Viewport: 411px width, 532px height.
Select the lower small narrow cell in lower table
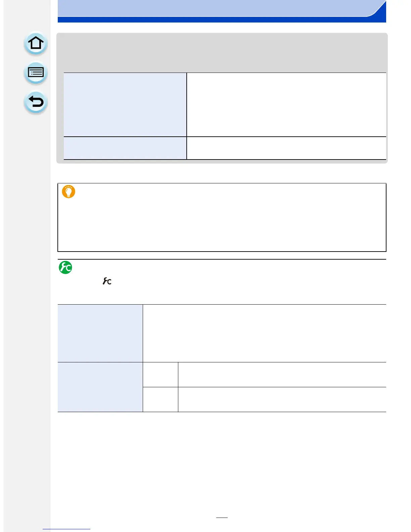pos(161,399)
